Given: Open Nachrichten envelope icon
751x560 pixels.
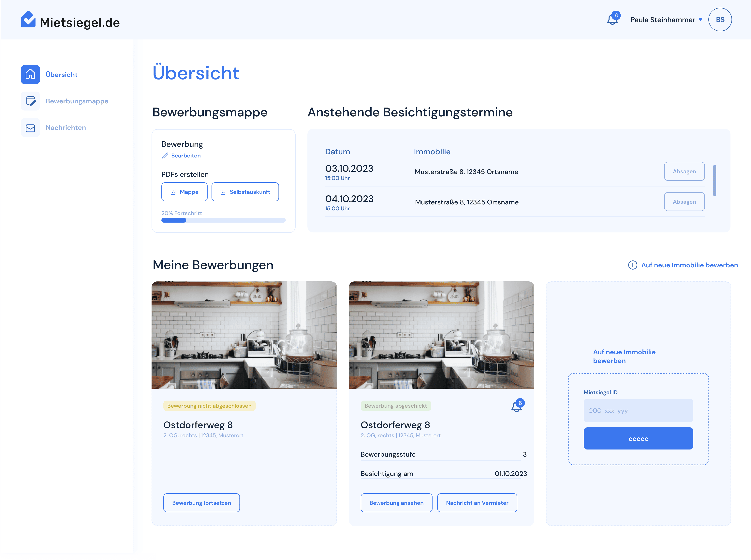Looking at the screenshot, I should click(31, 128).
